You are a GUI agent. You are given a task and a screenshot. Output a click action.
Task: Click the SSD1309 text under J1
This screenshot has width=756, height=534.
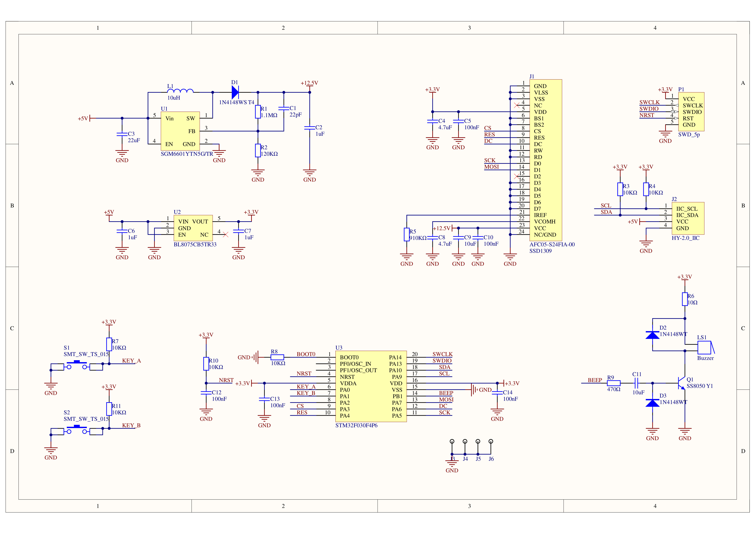pyautogui.click(x=540, y=251)
